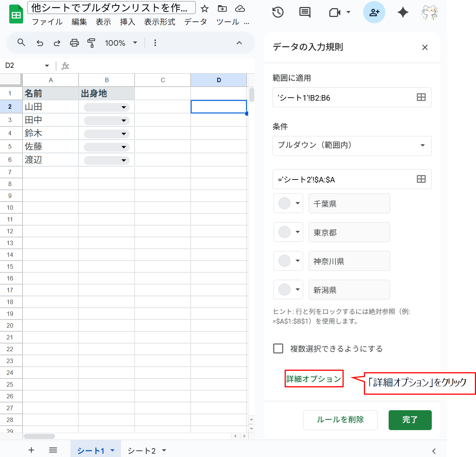Undo the last action

[40, 43]
